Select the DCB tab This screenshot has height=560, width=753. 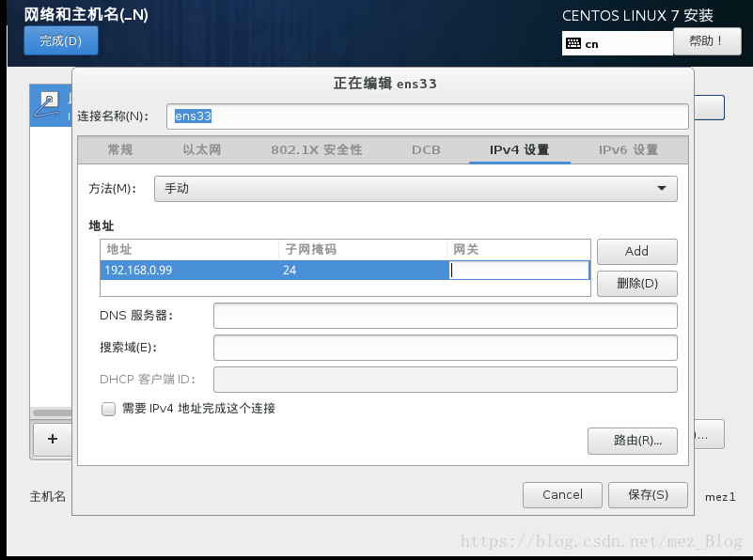425,149
